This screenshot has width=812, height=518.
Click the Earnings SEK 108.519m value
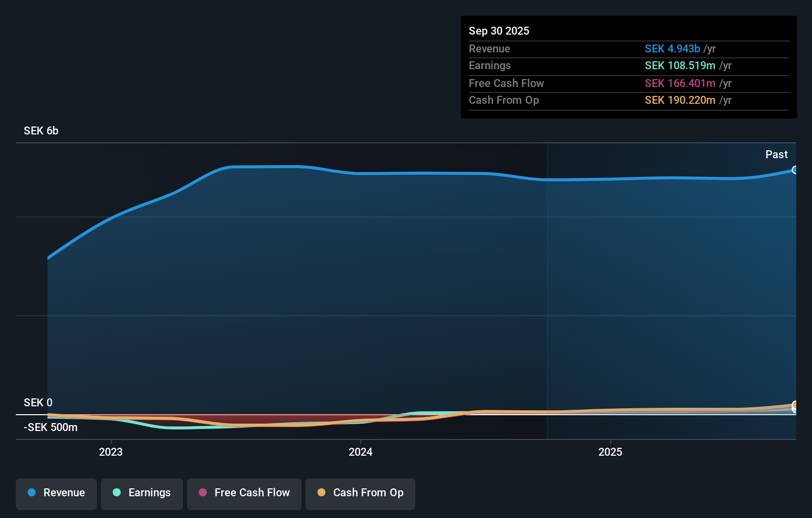click(x=680, y=66)
